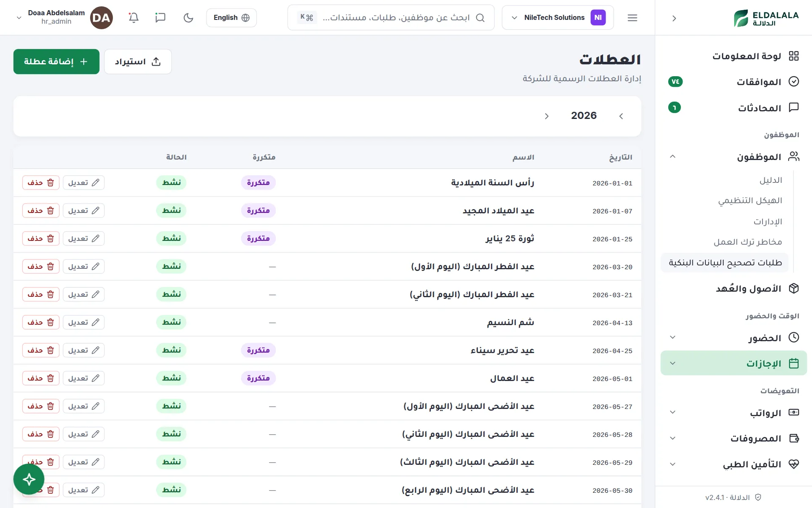812x508 pixels.
Task: Open المحادثات conversations page
Action: [734, 108]
